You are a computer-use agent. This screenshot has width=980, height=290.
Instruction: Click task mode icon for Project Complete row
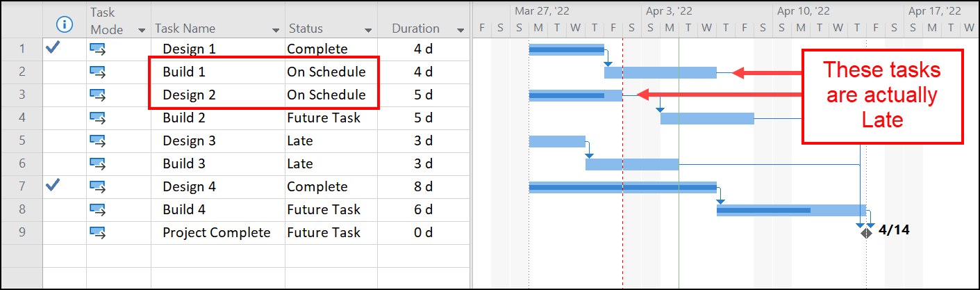(97, 232)
